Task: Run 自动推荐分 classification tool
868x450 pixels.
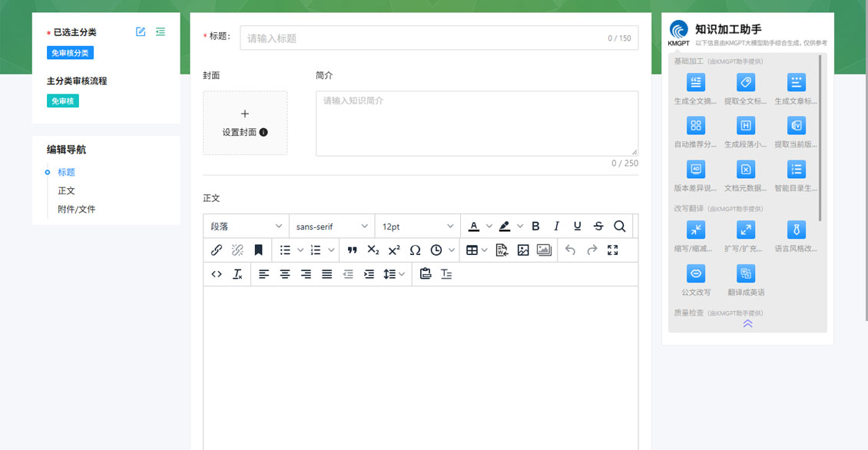Action: point(695,132)
